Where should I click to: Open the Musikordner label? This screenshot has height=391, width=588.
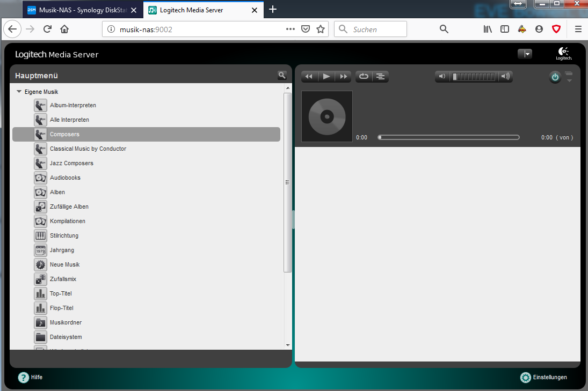(x=66, y=322)
